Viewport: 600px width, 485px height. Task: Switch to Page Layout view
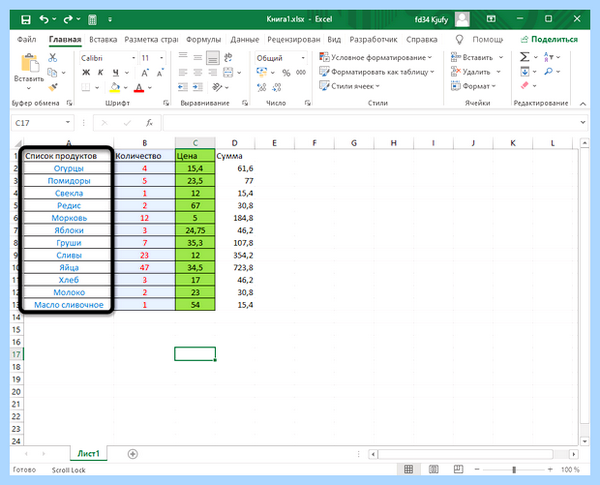pyautogui.click(x=434, y=470)
